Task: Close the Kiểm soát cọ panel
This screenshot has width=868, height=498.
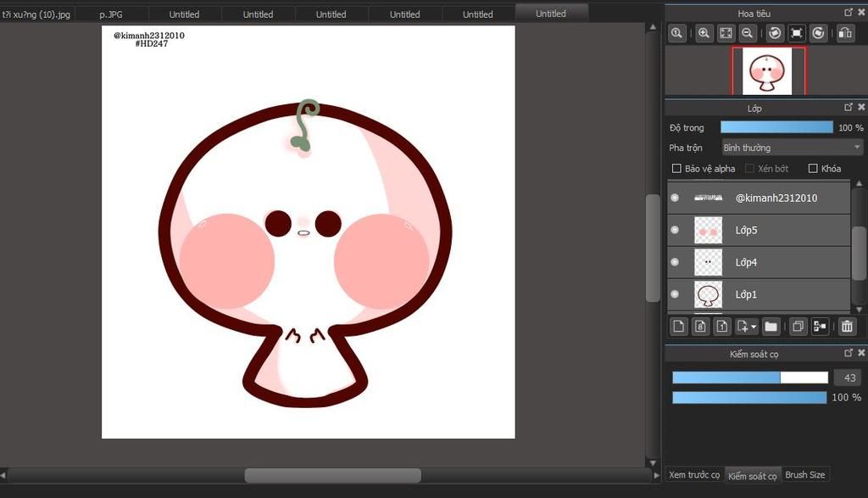Action: click(861, 352)
